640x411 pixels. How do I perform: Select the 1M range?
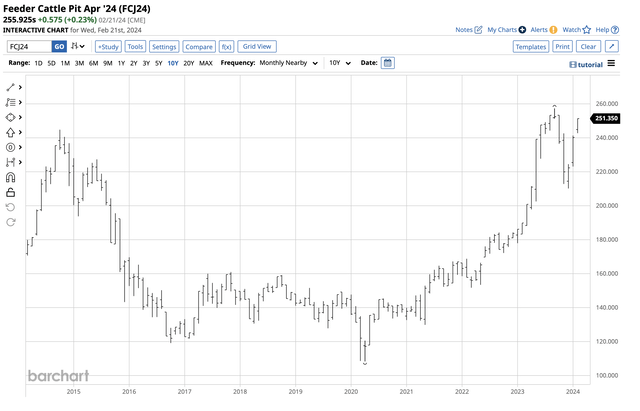point(65,63)
